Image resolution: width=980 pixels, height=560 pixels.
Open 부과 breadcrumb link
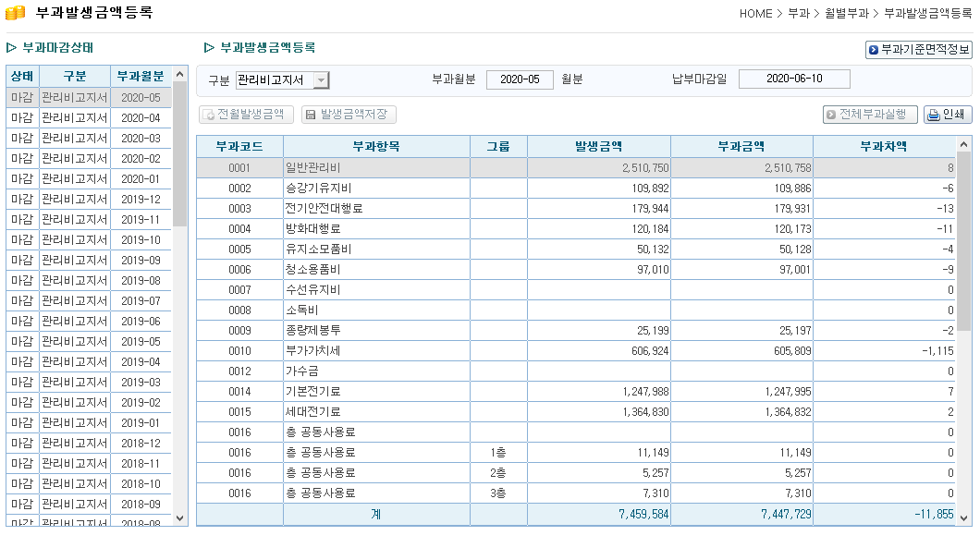(x=799, y=13)
